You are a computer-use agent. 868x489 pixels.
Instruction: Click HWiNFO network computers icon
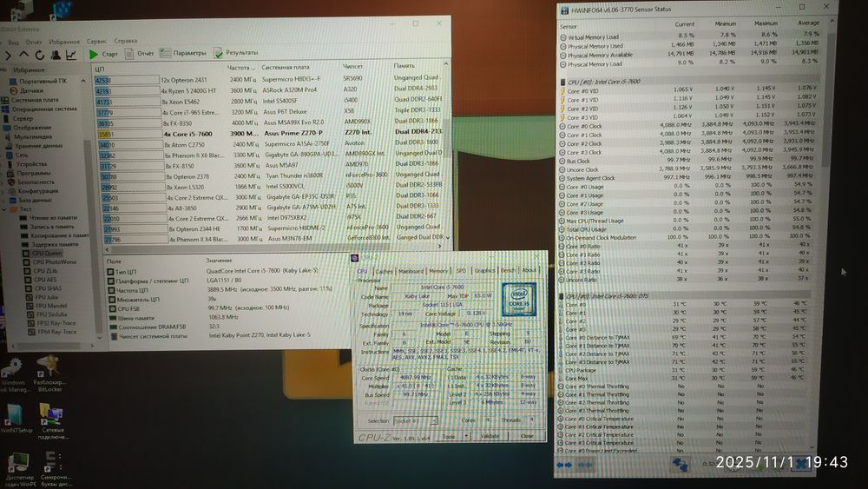click(680, 465)
